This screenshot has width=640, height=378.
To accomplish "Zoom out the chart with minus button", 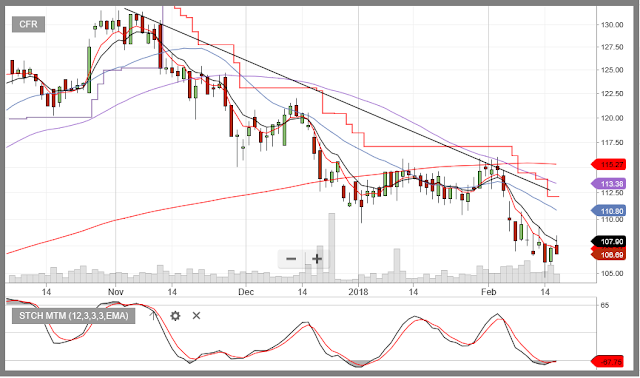I will point(291,259).
